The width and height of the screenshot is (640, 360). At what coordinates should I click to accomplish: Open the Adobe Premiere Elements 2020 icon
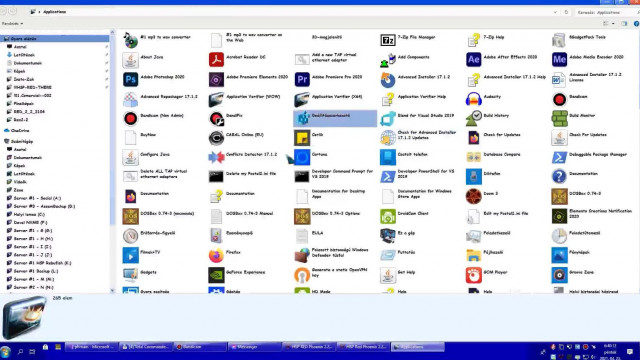[x=216, y=79]
